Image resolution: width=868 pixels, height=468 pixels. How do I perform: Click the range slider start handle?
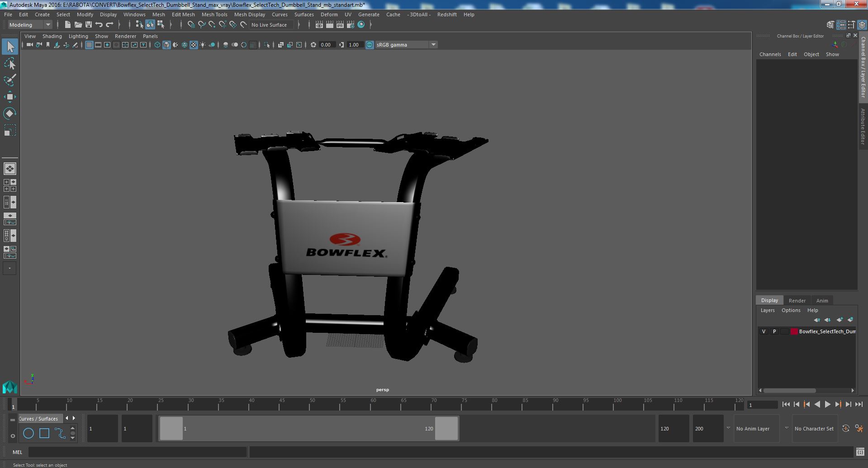point(171,428)
